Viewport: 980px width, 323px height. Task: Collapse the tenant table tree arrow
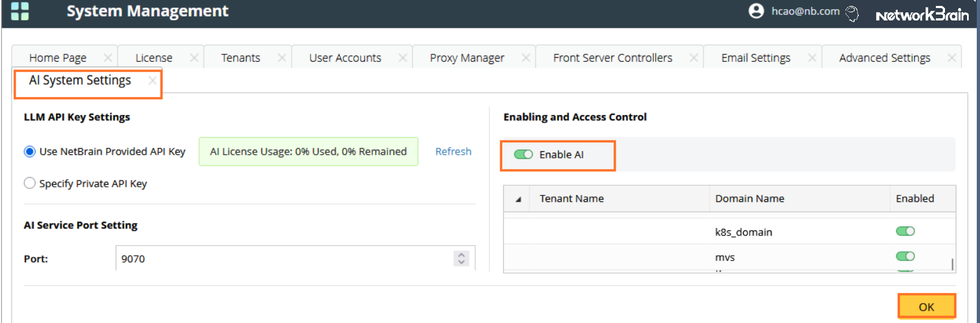coord(518,199)
